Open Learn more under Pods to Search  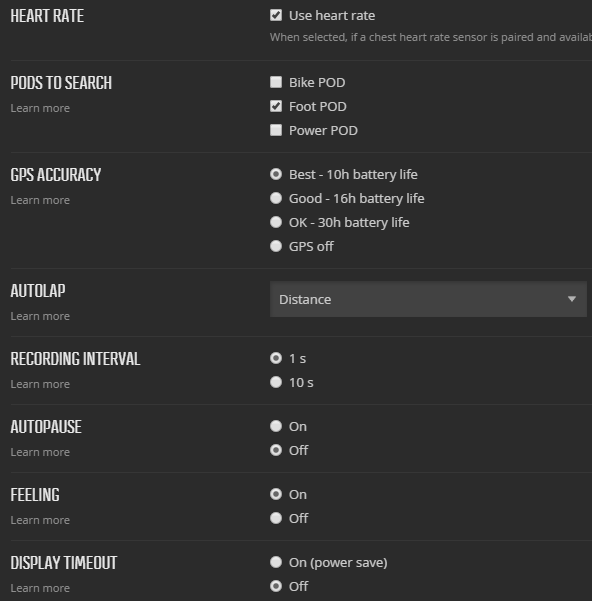coord(40,108)
